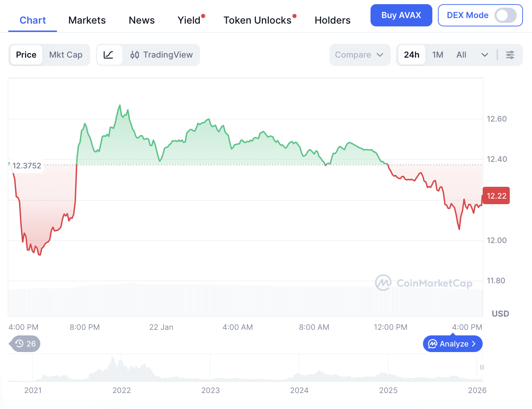Open the Compare dropdown

coord(359,55)
